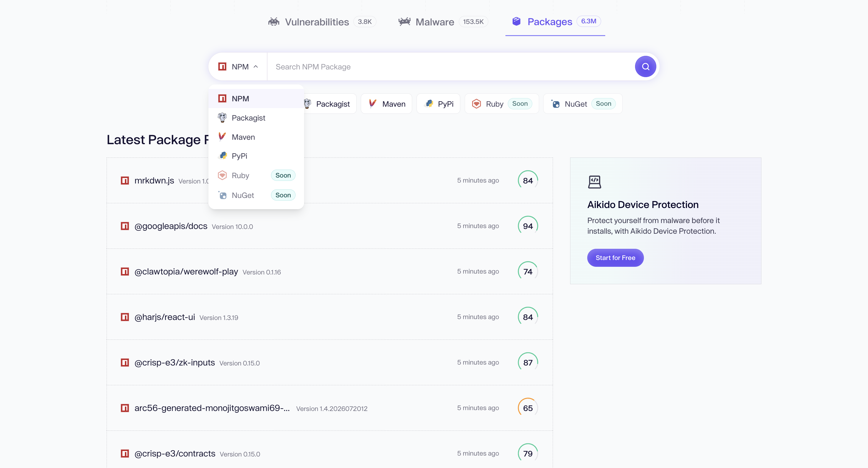The height and width of the screenshot is (468, 868).
Task: Click the 6.3M count badge on Packages
Action: coord(589,21)
